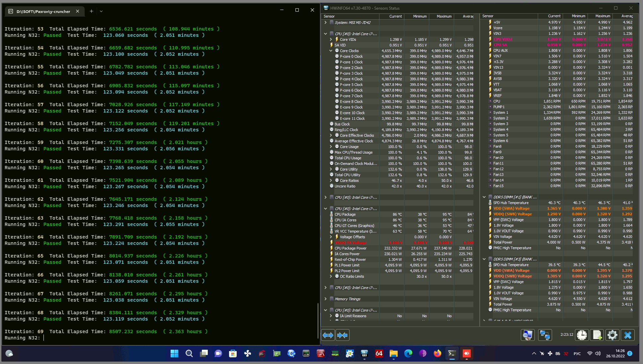
Task: Click the expand columns arrows button in HWiNFO
Action: (x=328, y=335)
